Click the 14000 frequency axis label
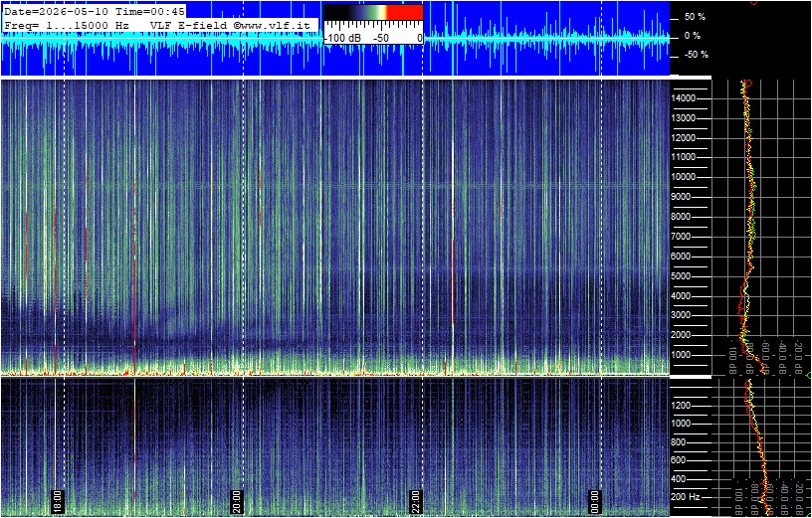The image size is (812, 518). point(683,98)
